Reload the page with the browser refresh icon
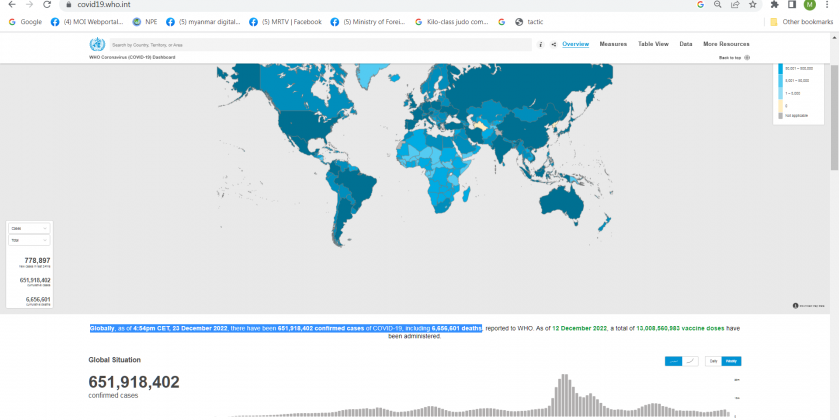The image size is (840, 420). point(46,5)
